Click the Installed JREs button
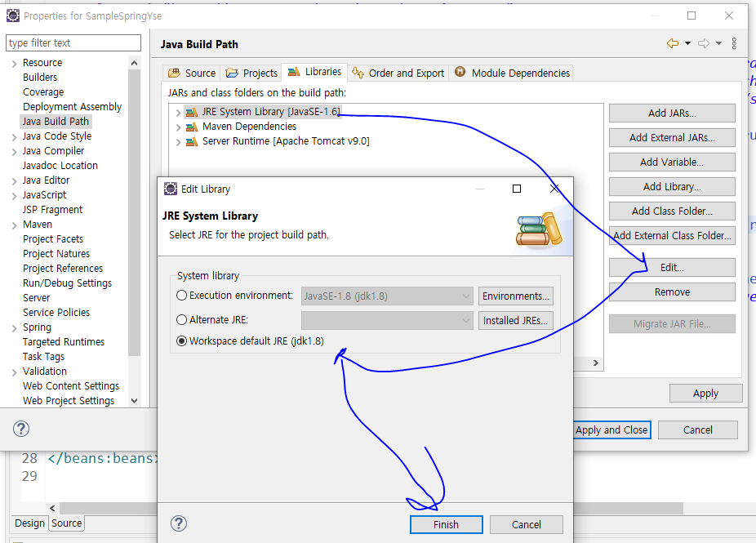The height and width of the screenshot is (543, 756). (x=515, y=321)
